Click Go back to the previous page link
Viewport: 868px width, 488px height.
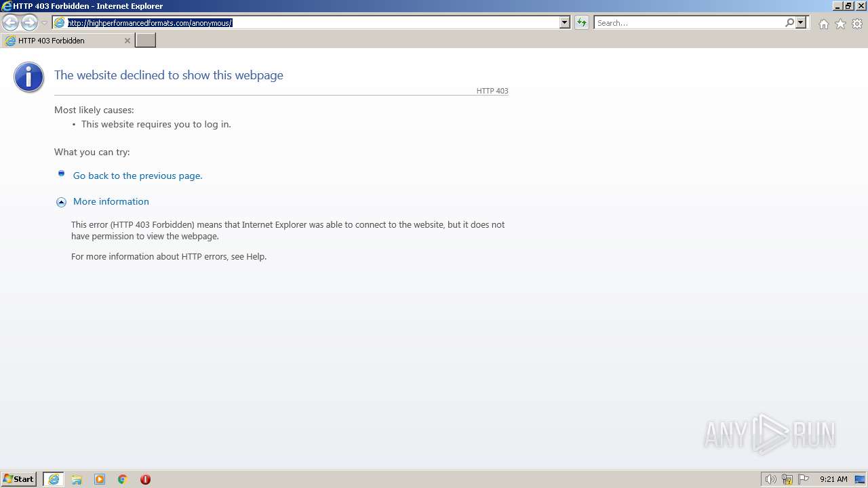pyautogui.click(x=138, y=176)
